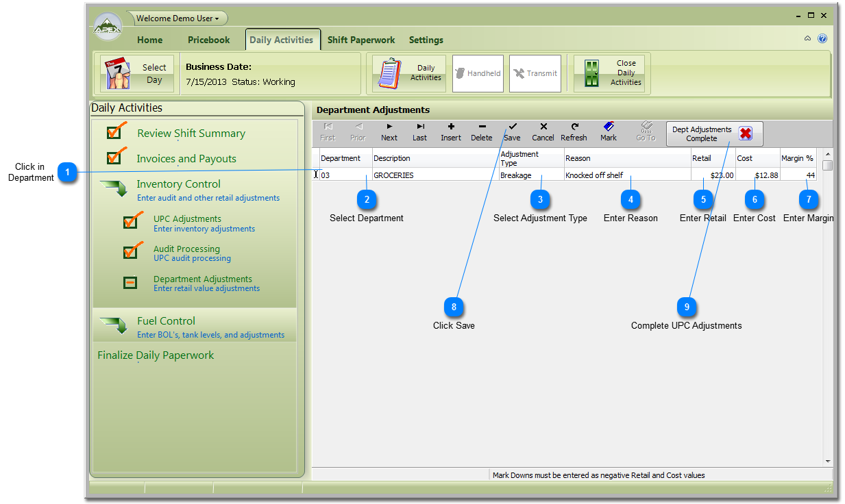Open the Select Day calendar icon

pyautogui.click(x=117, y=73)
